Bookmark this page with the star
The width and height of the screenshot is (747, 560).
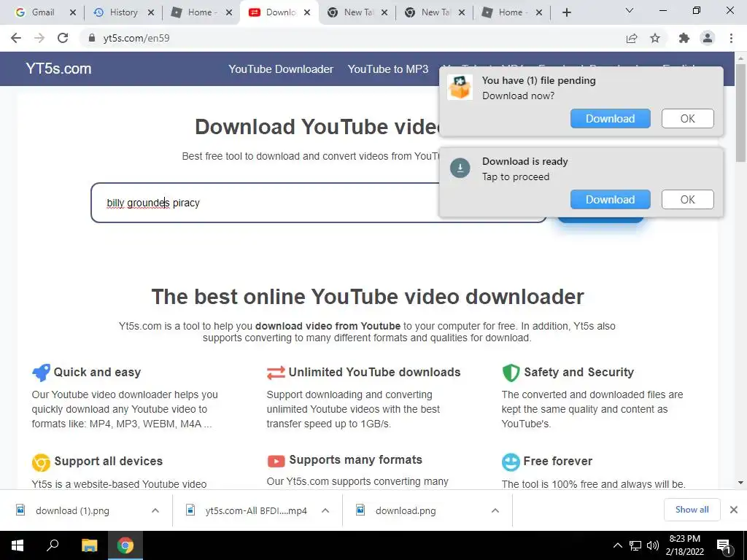[x=655, y=38]
